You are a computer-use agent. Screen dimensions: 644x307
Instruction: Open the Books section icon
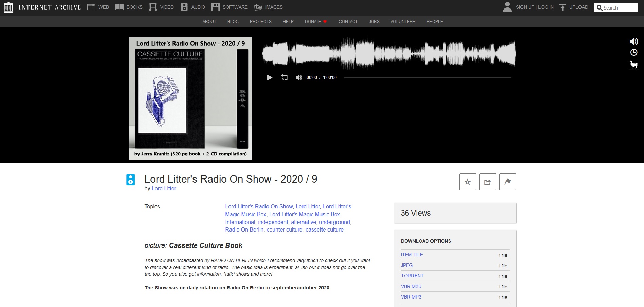(x=119, y=7)
